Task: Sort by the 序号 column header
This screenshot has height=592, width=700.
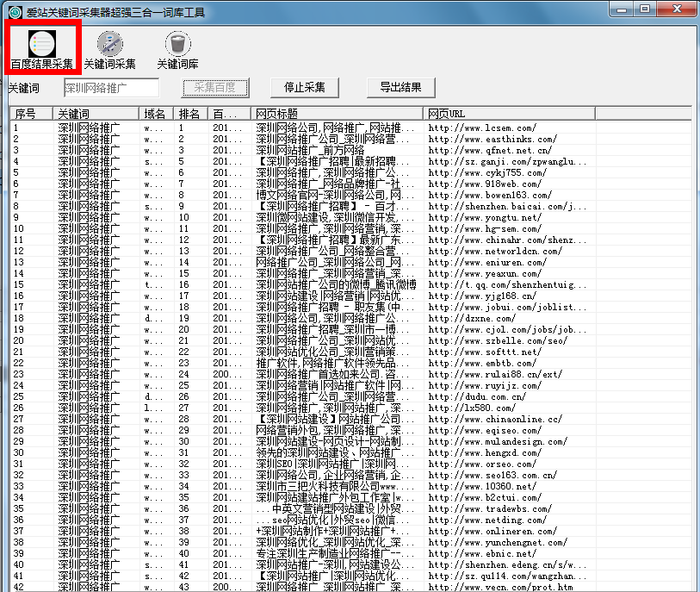Action: pyautogui.click(x=31, y=114)
